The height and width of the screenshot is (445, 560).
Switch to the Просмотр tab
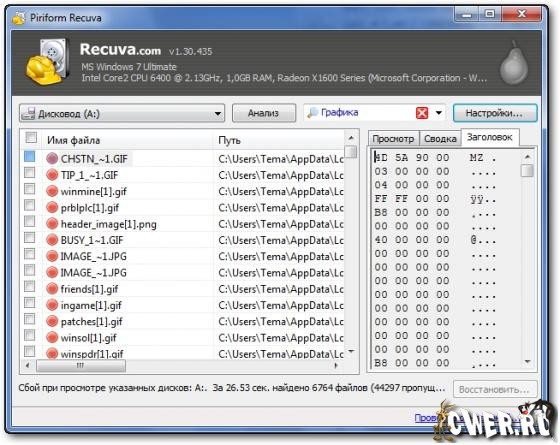(x=393, y=139)
